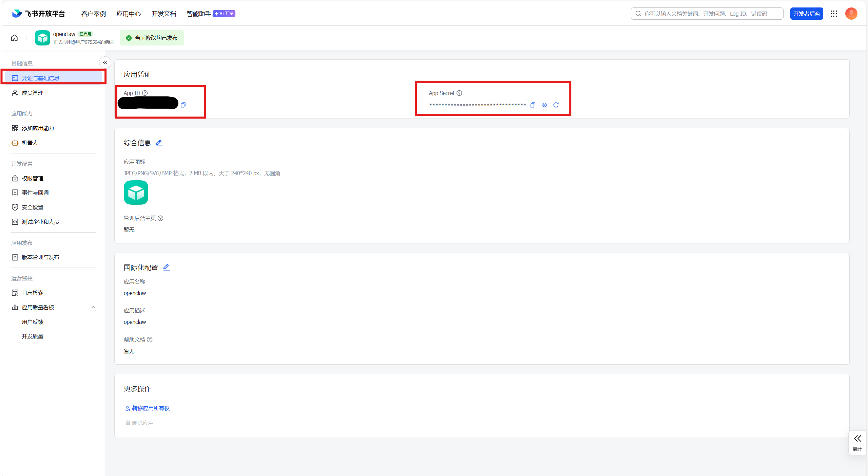Open user avatar profile menu
Screen dimensions: 868x476
[x=851, y=14]
